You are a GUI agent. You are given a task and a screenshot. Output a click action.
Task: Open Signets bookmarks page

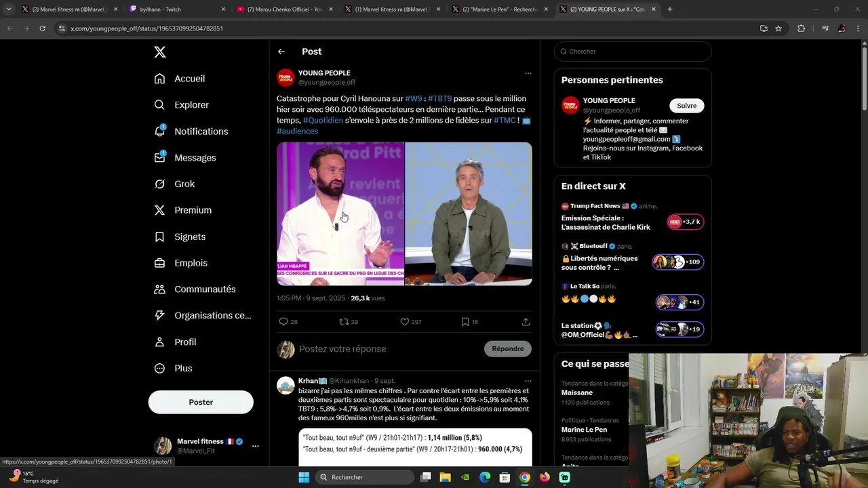click(180, 237)
